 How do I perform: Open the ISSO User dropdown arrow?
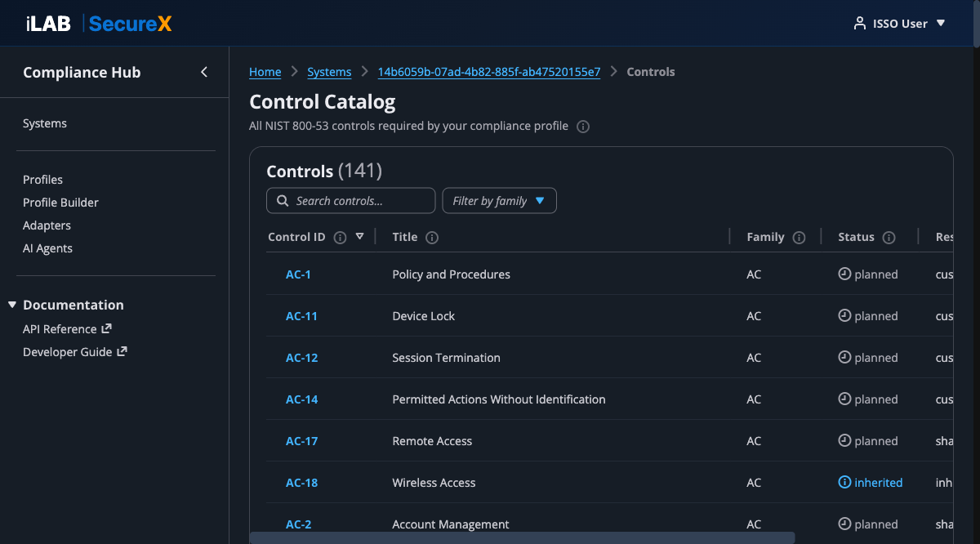941,24
